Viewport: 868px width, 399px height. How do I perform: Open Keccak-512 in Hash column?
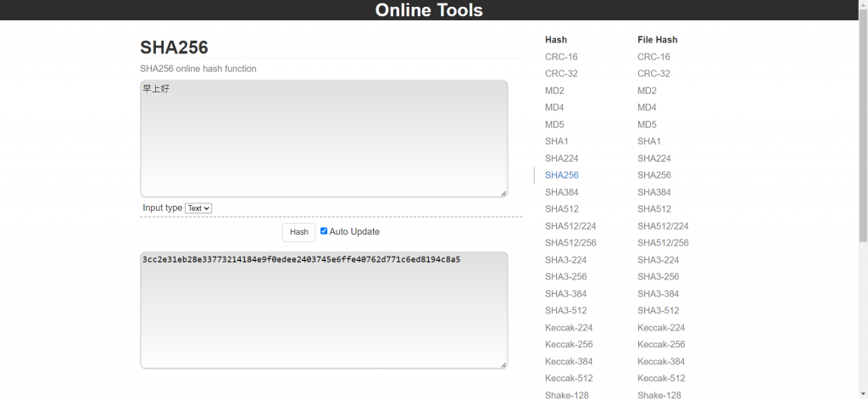569,378
